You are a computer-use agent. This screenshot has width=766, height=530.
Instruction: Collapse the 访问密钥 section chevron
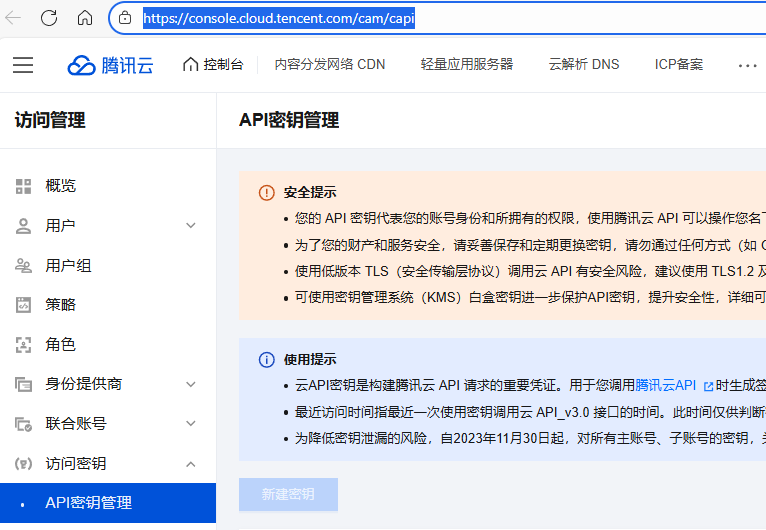(x=191, y=464)
